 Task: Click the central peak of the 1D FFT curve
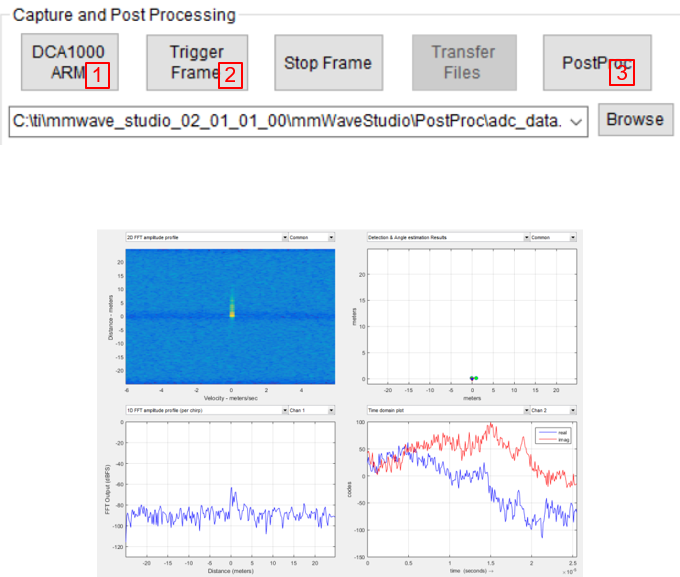click(x=231, y=490)
